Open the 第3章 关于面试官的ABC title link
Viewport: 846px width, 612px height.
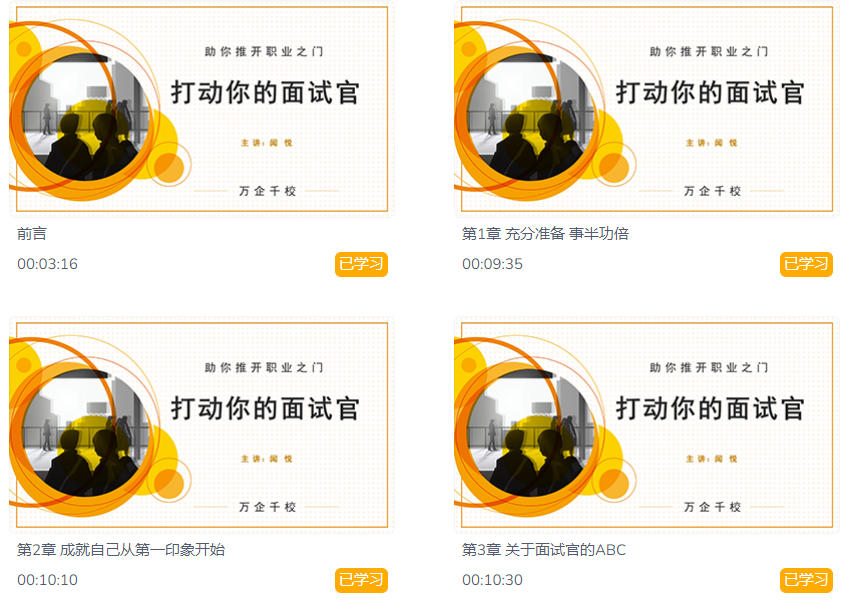[x=544, y=550]
